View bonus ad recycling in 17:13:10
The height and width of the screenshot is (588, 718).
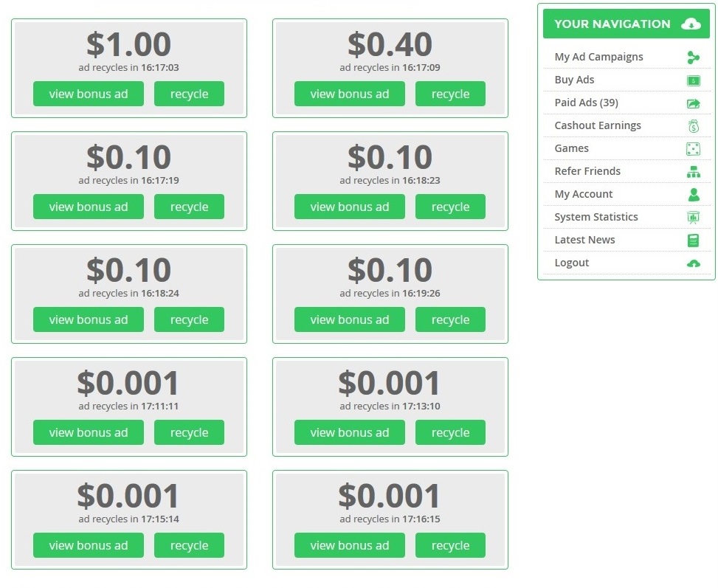pos(350,432)
